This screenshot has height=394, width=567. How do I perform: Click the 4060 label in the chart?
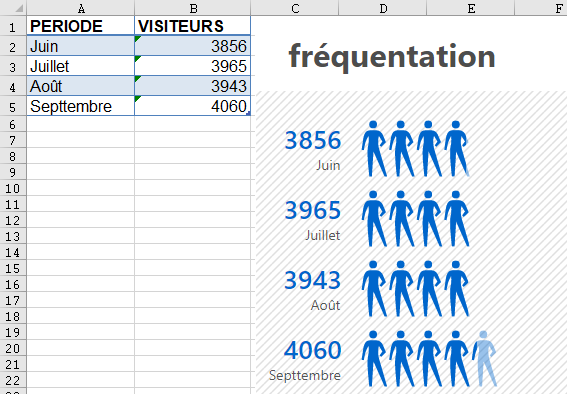[312, 350]
